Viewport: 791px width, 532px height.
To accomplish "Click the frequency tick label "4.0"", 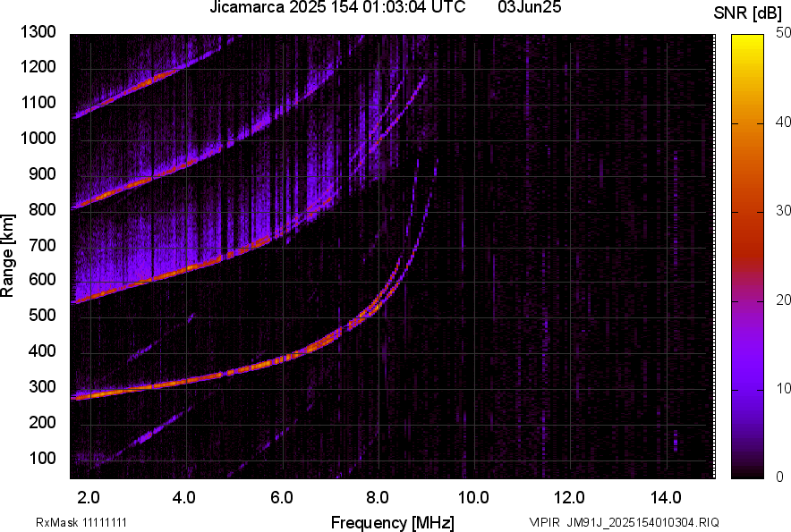I will [x=184, y=497].
